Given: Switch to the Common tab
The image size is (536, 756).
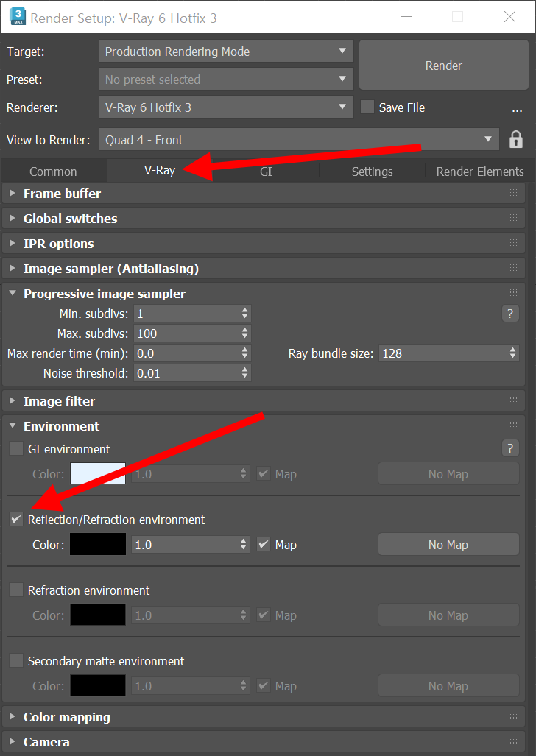Looking at the screenshot, I should click(x=53, y=172).
